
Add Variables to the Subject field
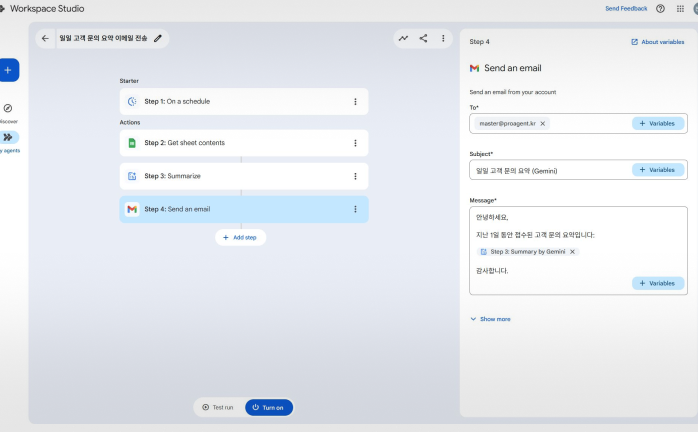657,170
